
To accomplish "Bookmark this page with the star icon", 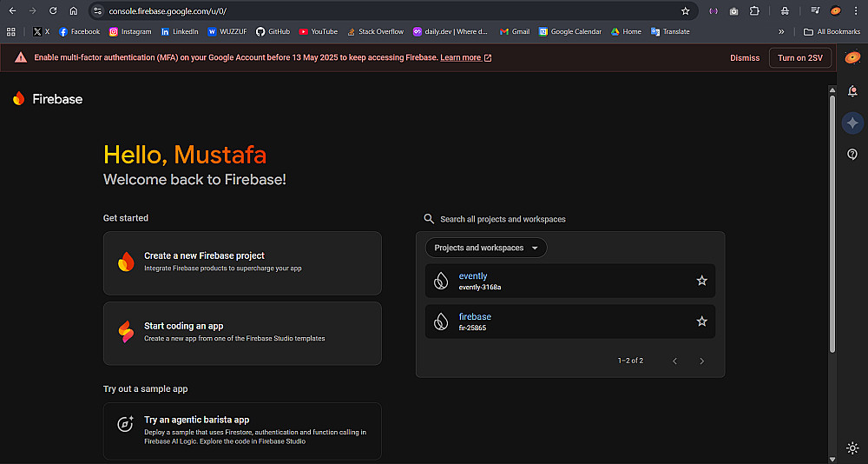I will tap(686, 11).
